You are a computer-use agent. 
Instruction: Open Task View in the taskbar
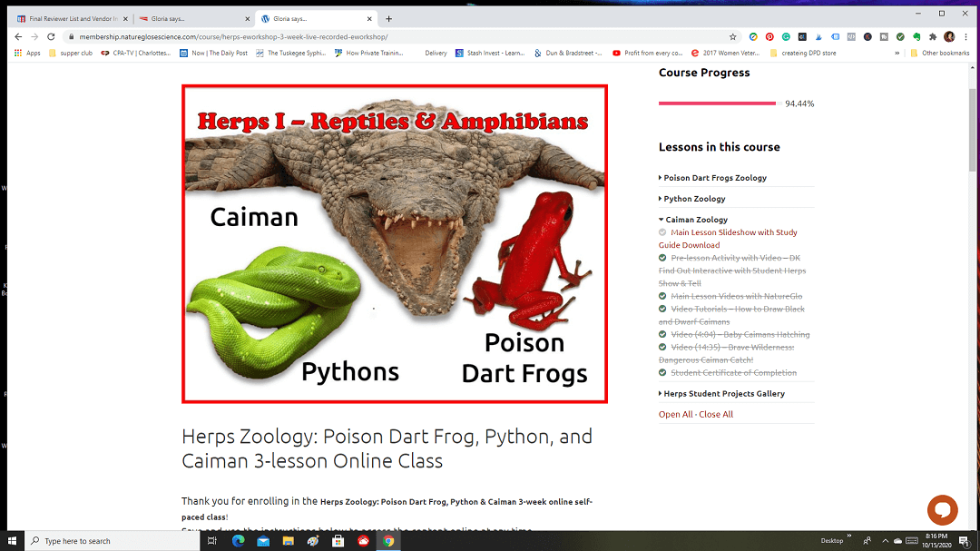211,540
